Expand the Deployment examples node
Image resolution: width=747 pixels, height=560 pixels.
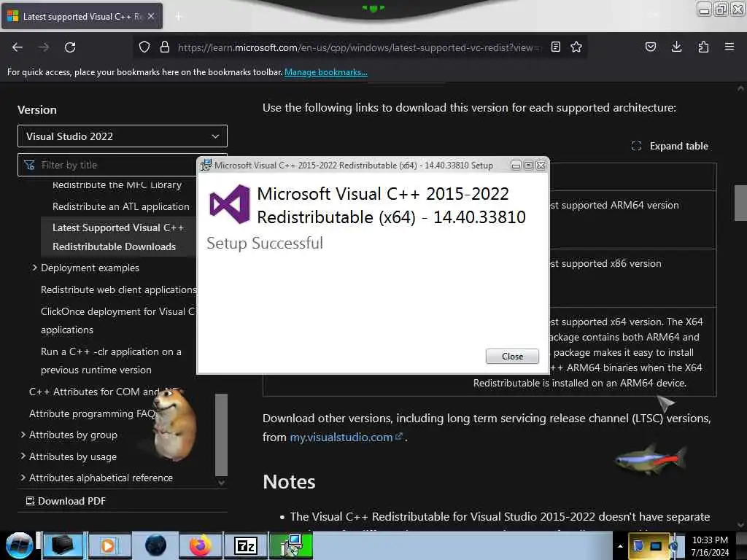point(34,268)
